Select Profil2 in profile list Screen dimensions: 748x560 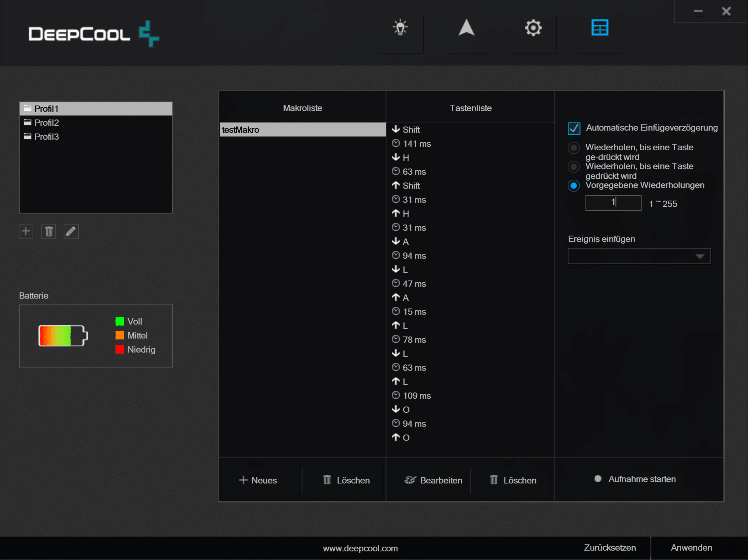click(x=47, y=123)
